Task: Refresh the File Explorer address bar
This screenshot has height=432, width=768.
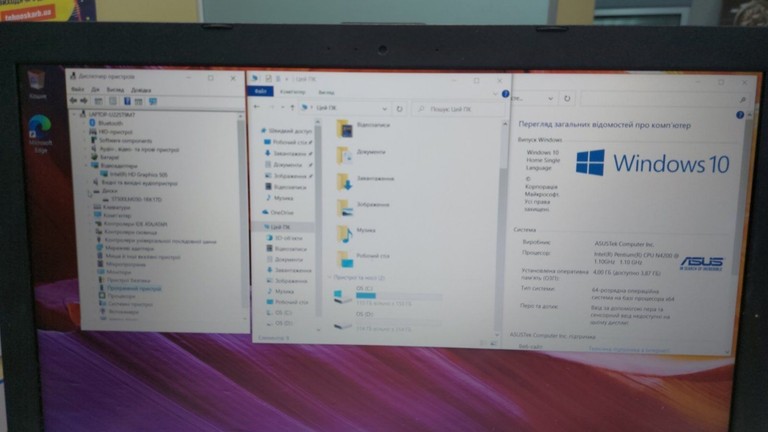Action: (400, 109)
